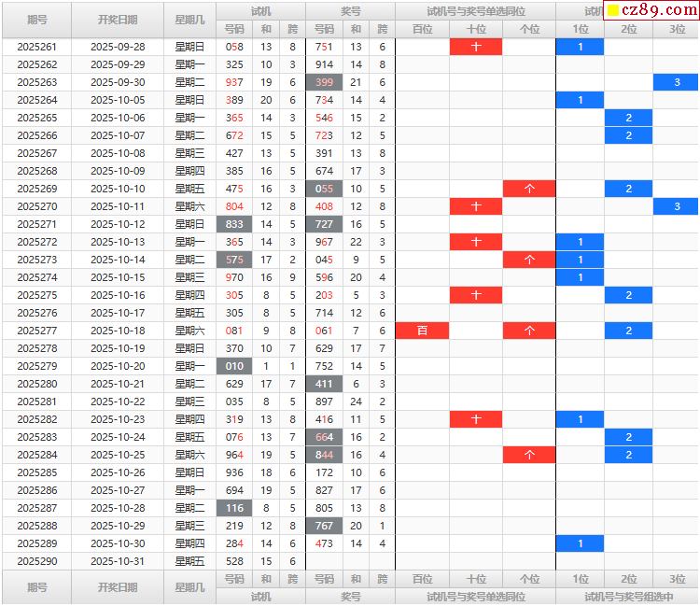Click the top 开奖日期 column header
The width and height of the screenshot is (700, 606).
(x=118, y=20)
